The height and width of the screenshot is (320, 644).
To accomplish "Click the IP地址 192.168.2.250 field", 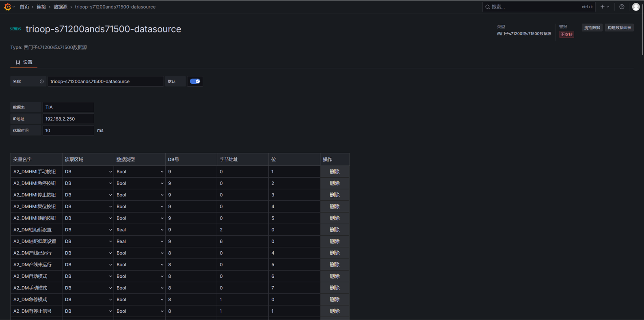I will click(68, 119).
